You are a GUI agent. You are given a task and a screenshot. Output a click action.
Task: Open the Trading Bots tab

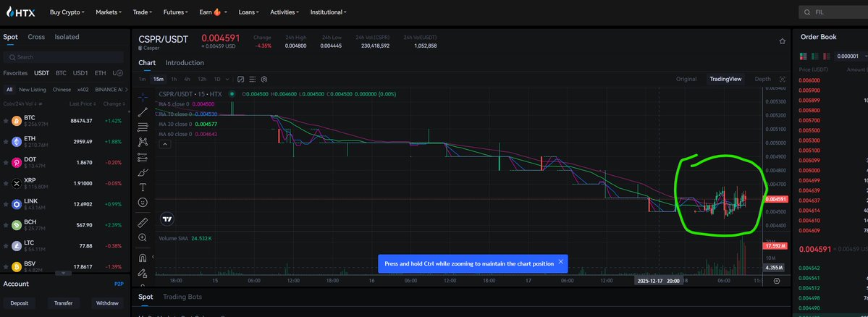pyautogui.click(x=182, y=297)
